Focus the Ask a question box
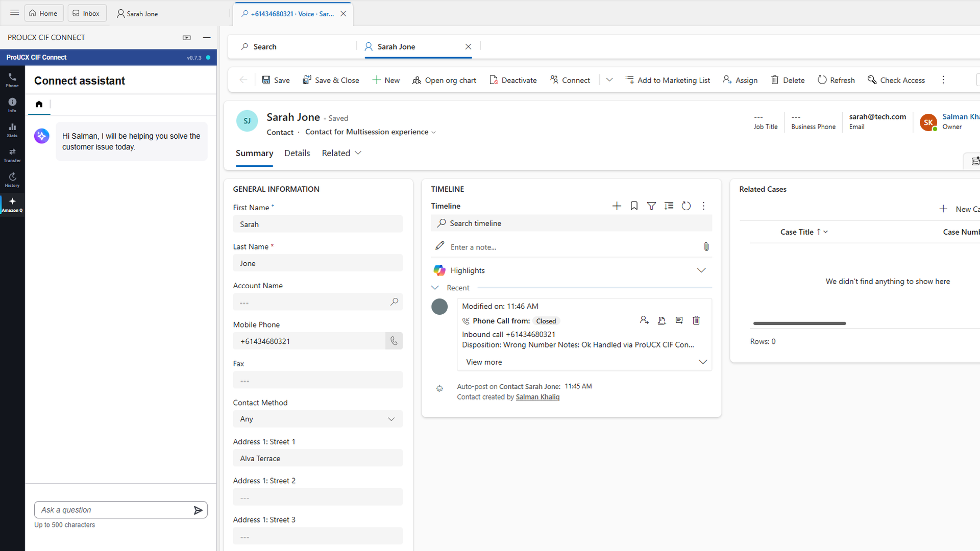 113,510
